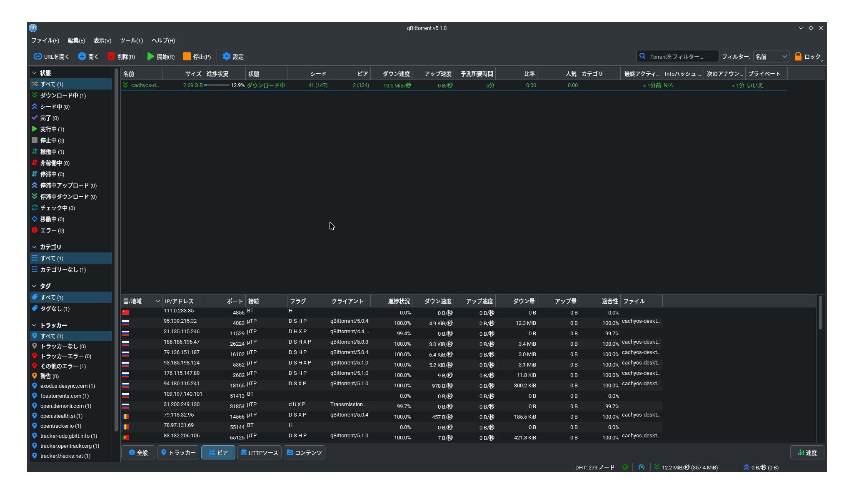Open the ファイル(F) menu

(x=45, y=40)
